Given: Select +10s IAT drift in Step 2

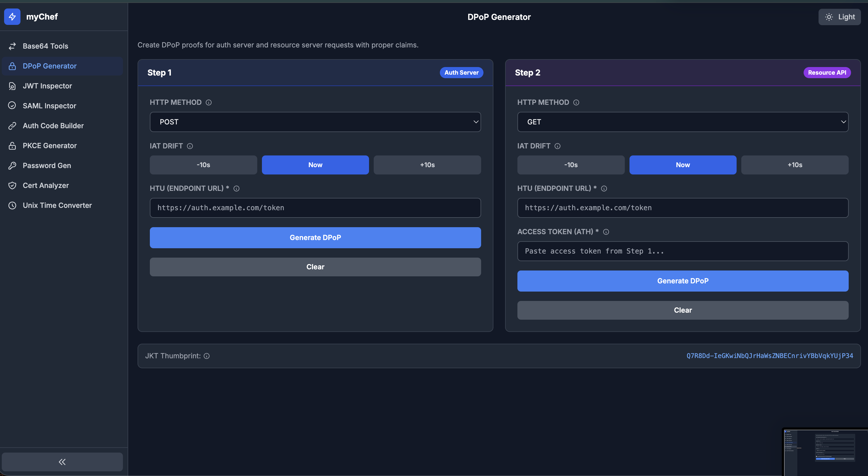Looking at the screenshot, I should (795, 165).
